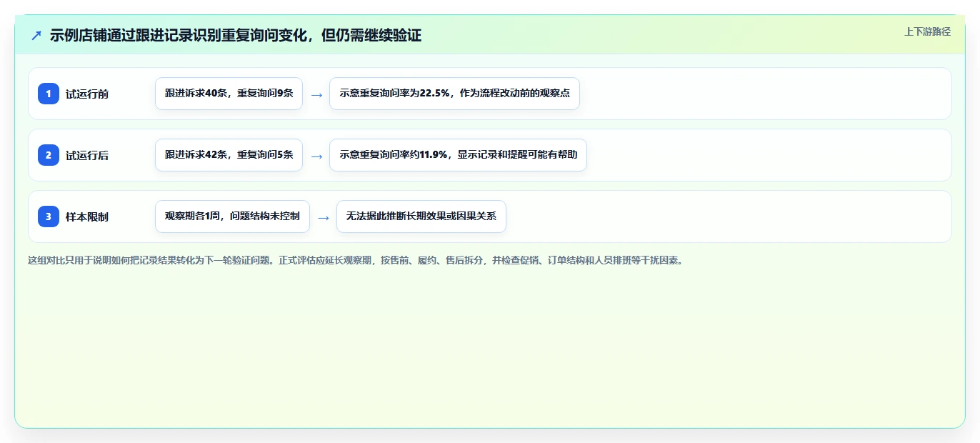Click the step 2 number badge
Viewport: 980px width, 443px height.
click(x=49, y=155)
